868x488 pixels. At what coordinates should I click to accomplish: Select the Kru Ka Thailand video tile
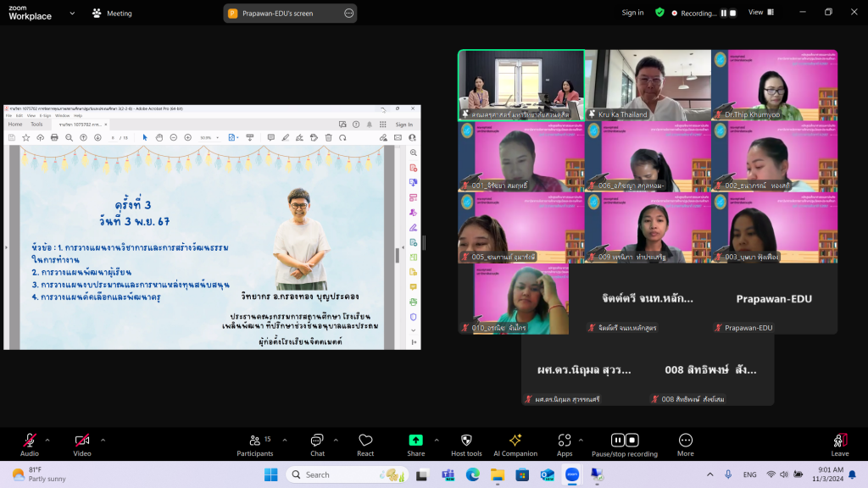click(x=648, y=86)
